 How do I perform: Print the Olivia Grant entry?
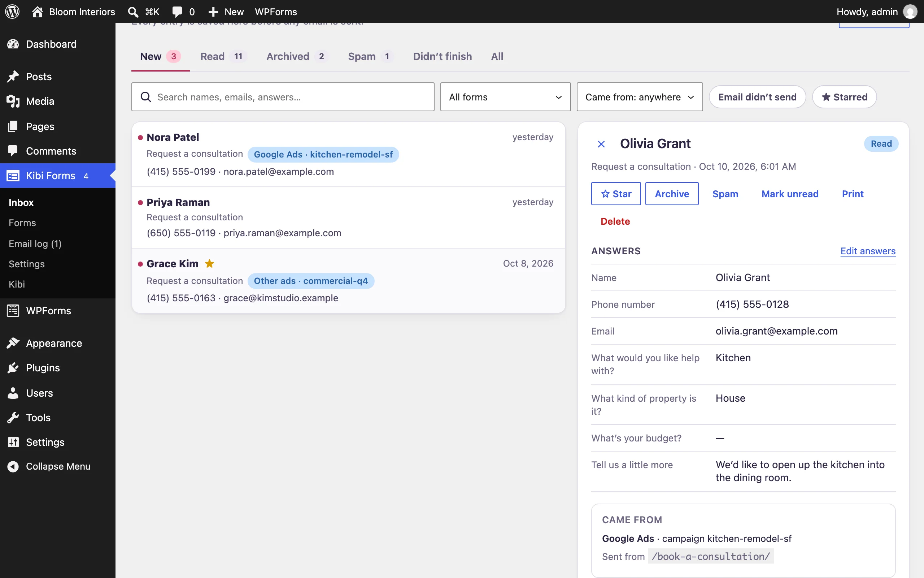click(852, 194)
